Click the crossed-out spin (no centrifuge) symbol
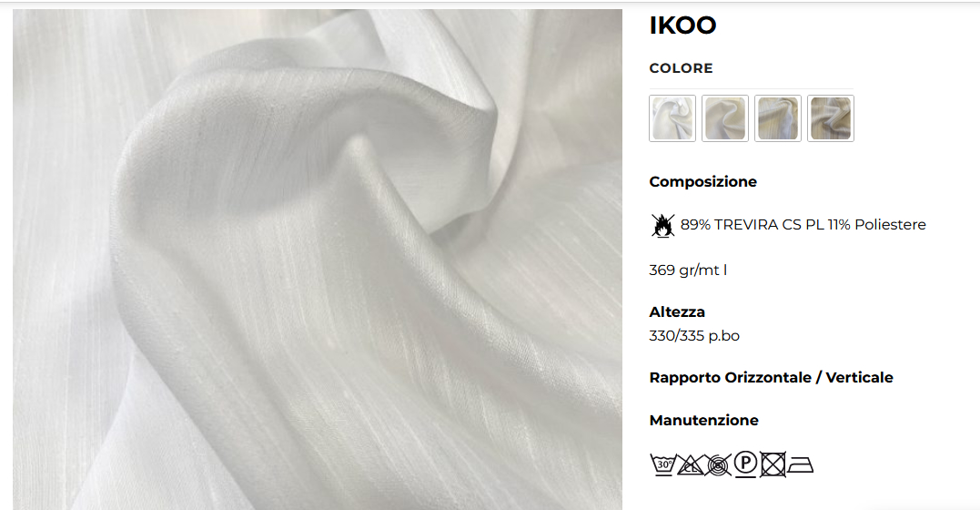 pos(718,464)
